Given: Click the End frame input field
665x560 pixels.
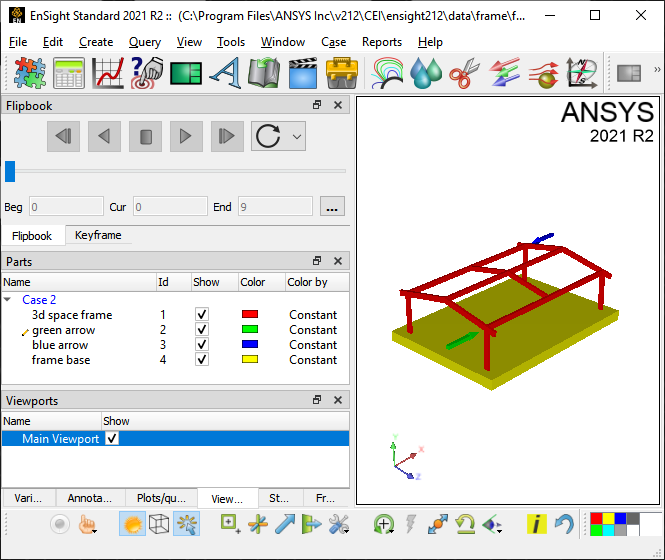Looking at the screenshot, I should point(275,207).
